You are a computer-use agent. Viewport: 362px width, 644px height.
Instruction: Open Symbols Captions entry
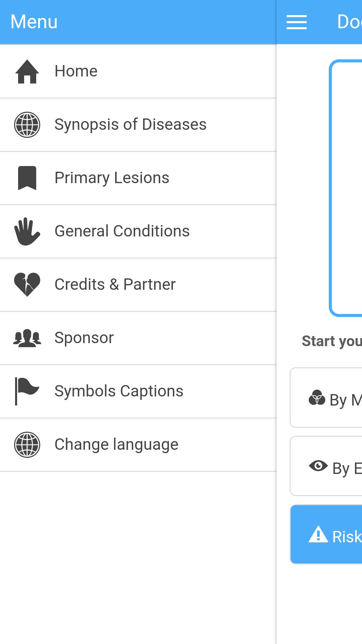119,391
